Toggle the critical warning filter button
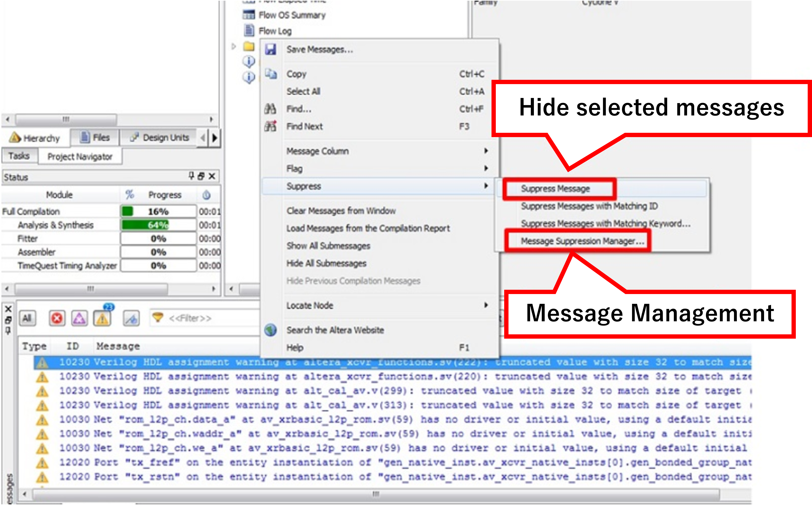Viewport: 812px width, 505px height. coord(80,318)
